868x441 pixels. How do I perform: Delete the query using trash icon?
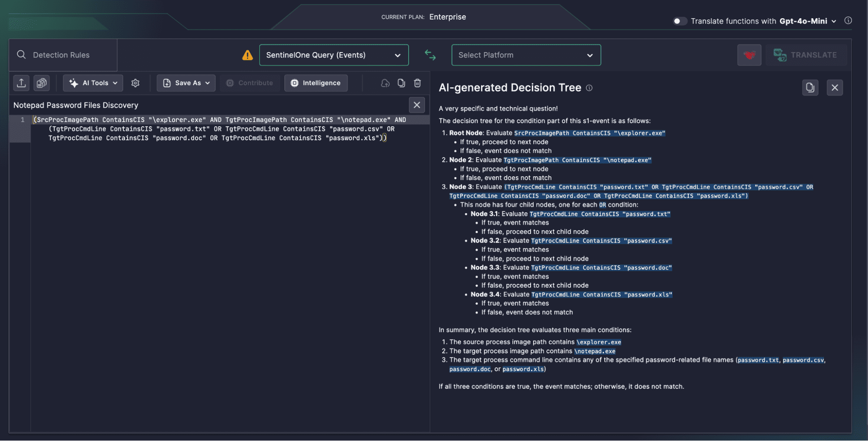pyautogui.click(x=417, y=83)
